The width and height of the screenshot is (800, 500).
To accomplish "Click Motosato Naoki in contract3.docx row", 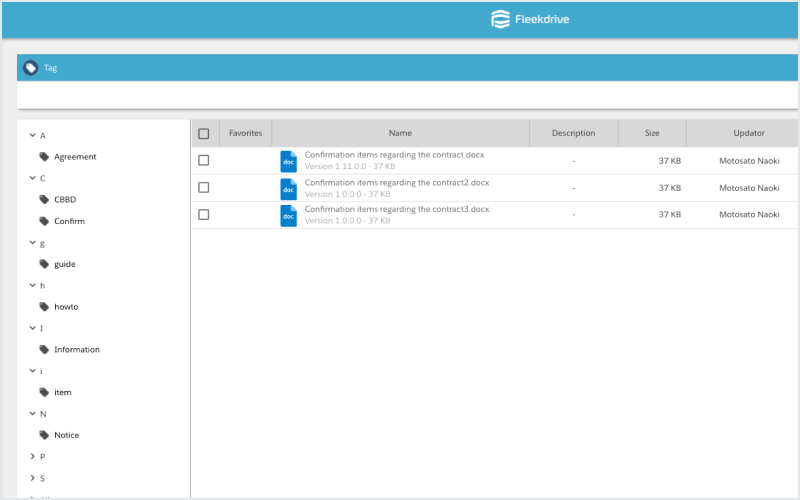I will click(749, 214).
